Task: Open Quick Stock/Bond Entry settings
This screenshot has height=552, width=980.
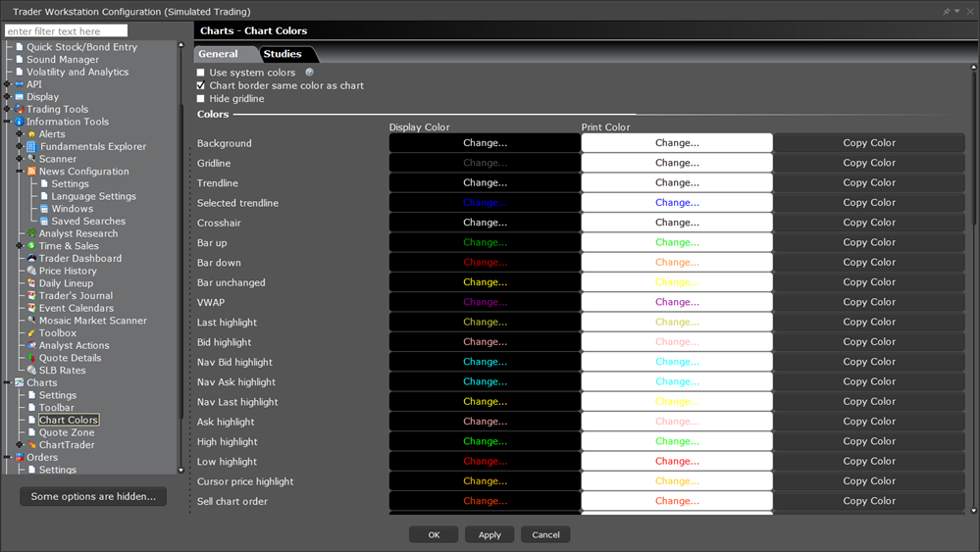Action: (x=81, y=47)
